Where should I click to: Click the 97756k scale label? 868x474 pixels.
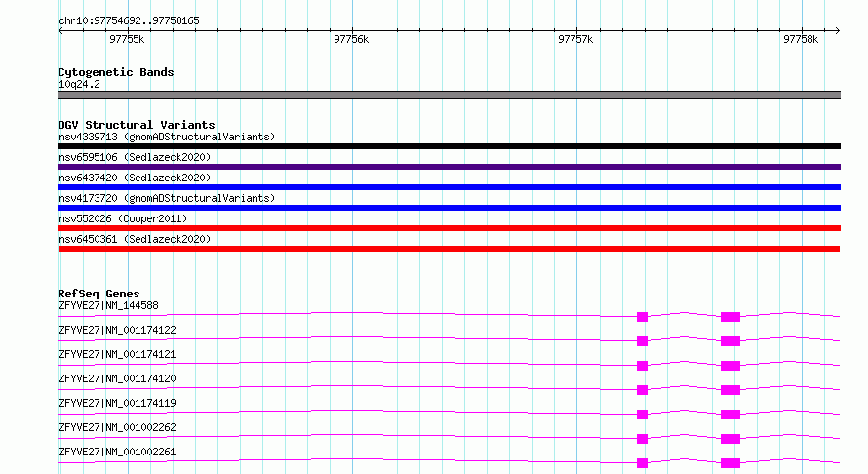coord(351,39)
